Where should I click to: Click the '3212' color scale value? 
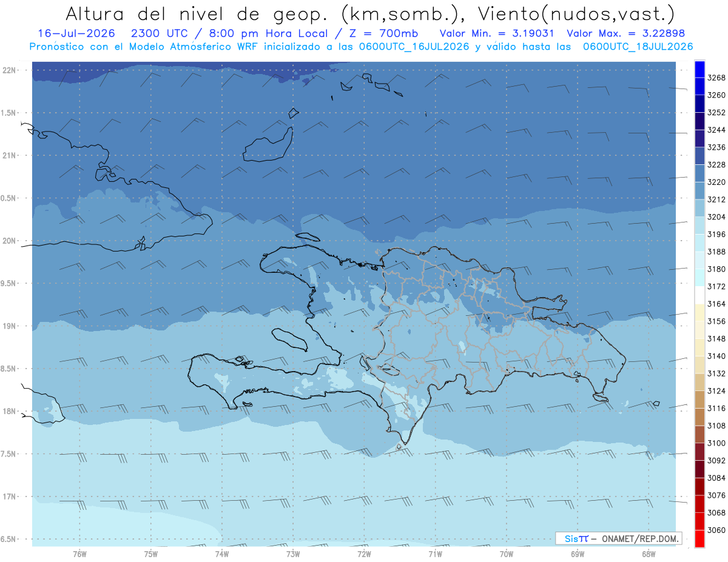pyautogui.click(x=716, y=199)
